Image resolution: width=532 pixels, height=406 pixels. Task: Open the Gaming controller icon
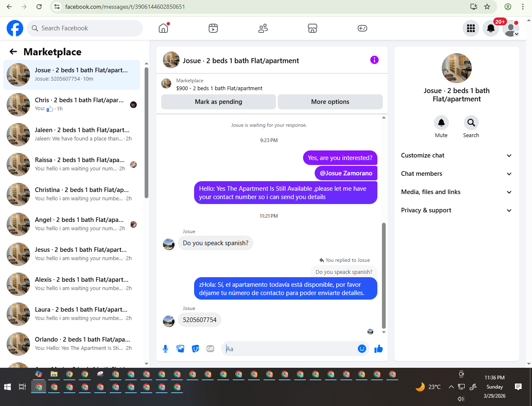pos(362,28)
